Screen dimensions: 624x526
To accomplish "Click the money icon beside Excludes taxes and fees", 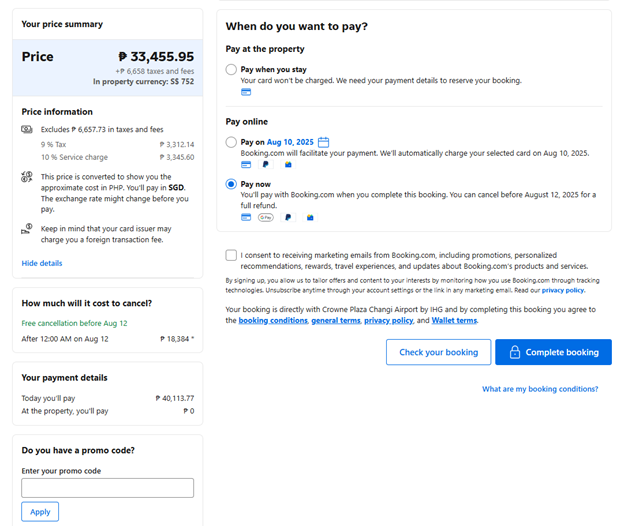I will [27, 130].
